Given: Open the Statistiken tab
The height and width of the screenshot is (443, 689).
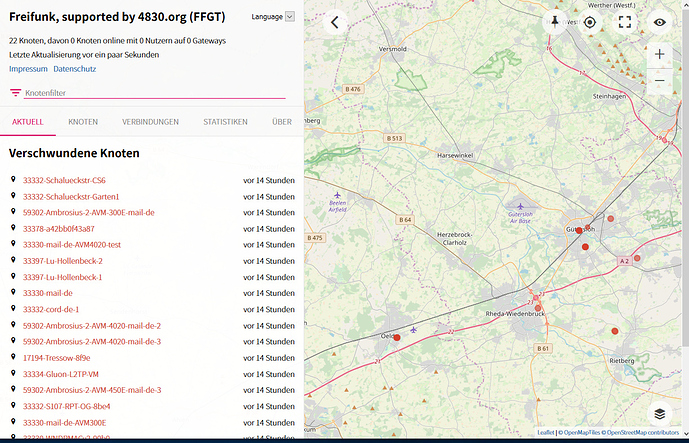Looking at the screenshot, I should point(225,122).
